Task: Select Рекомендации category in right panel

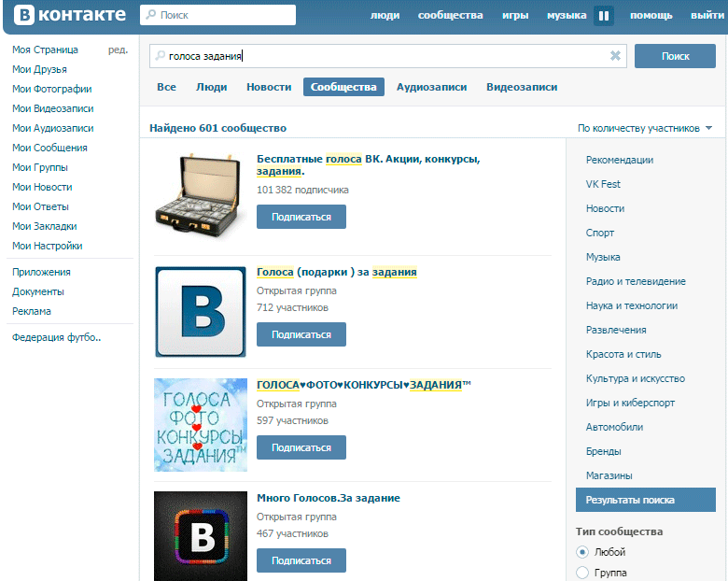Action: [620, 160]
